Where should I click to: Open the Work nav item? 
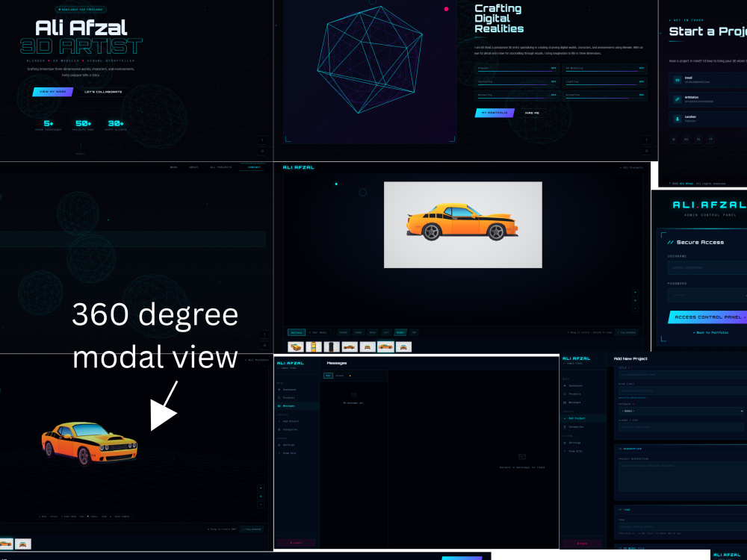[x=173, y=167]
